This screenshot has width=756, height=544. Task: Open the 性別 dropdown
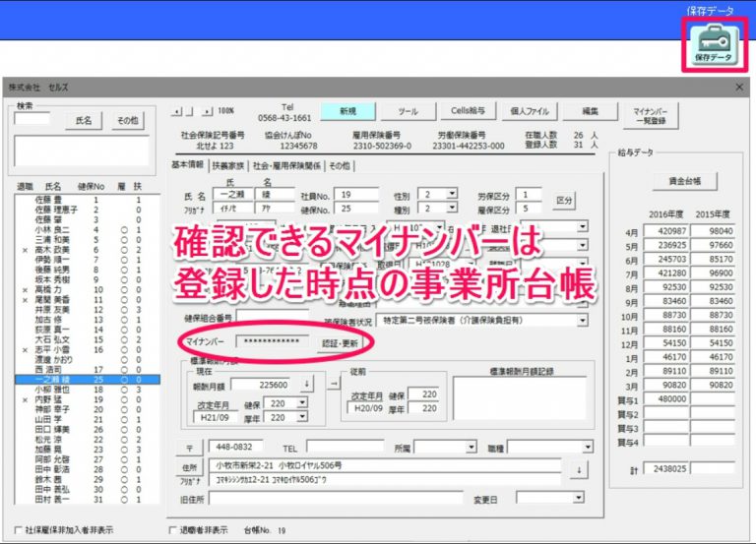click(451, 194)
